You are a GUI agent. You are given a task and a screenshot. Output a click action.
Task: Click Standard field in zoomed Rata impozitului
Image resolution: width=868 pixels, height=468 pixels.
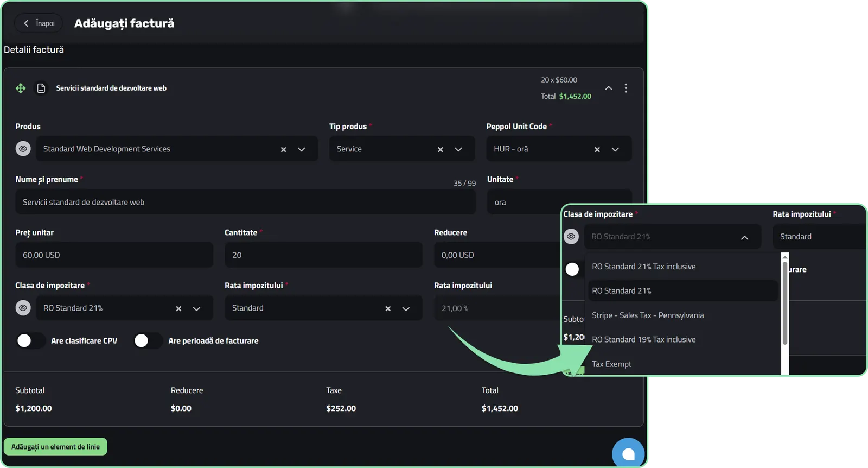(x=819, y=237)
